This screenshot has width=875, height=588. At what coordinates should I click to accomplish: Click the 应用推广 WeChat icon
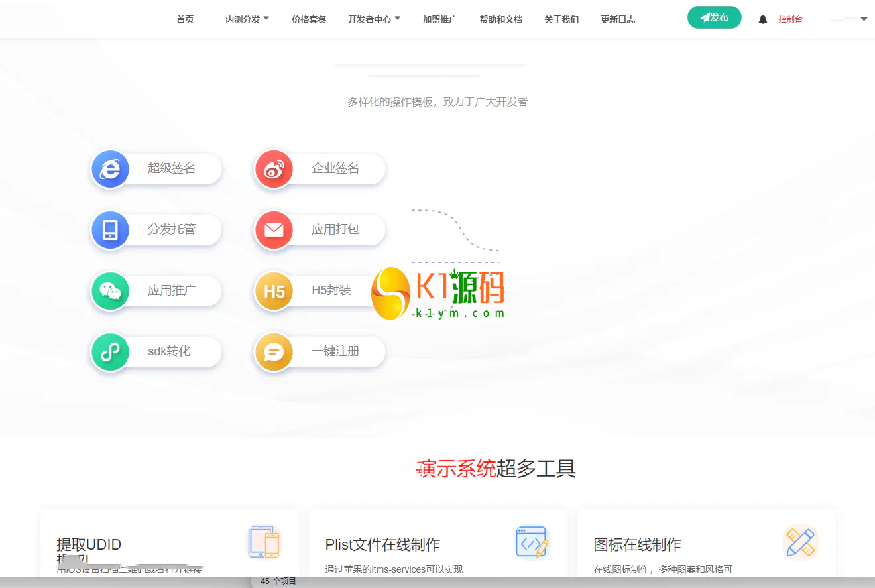(110, 291)
